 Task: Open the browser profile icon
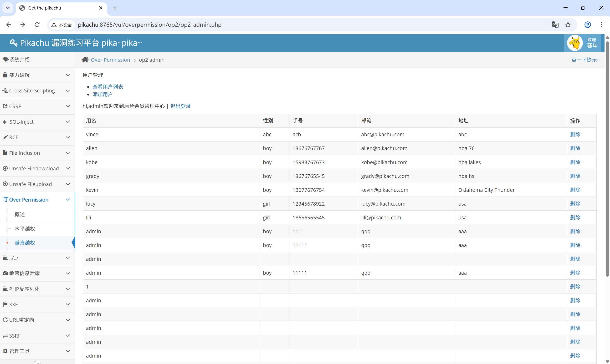coord(587,25)
